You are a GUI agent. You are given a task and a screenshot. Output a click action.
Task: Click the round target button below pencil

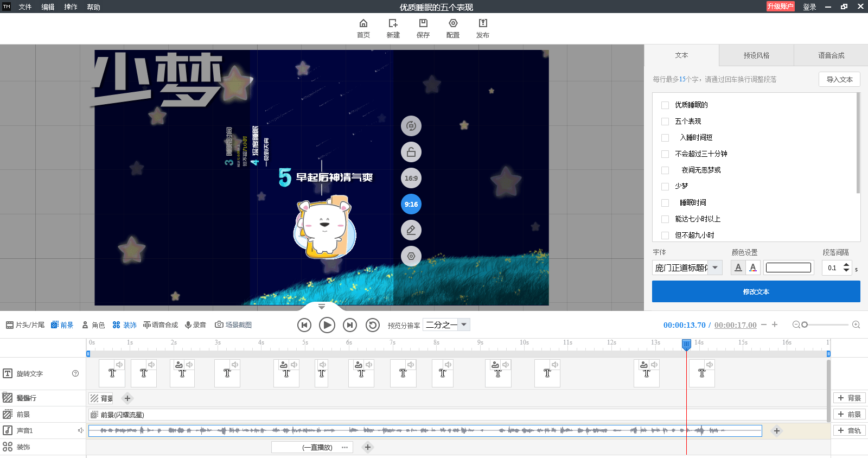click(411, 256)
